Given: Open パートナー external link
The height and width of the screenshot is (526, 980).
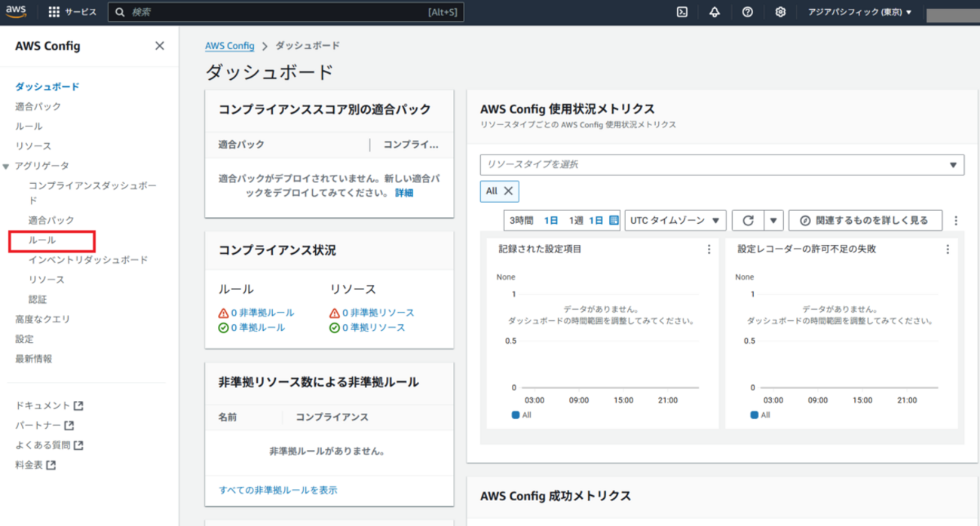Looking at the screenshot, I should (44, 426).
